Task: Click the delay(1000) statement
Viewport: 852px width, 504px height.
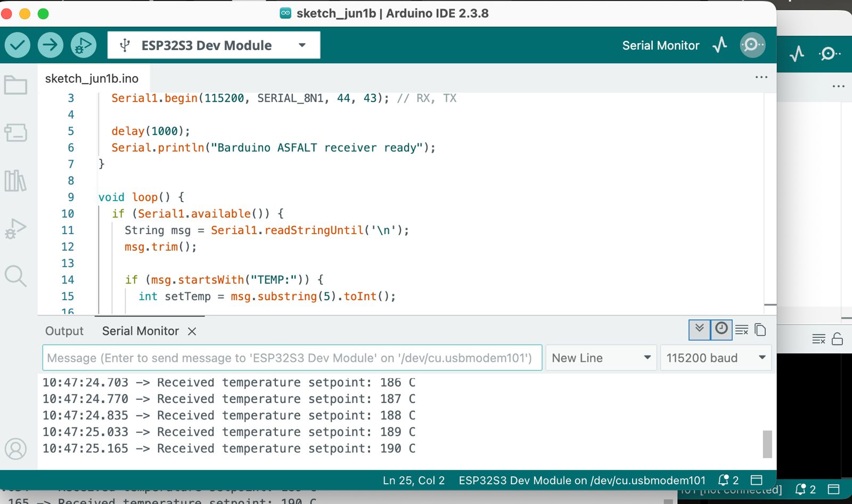Action: point(151,131)
